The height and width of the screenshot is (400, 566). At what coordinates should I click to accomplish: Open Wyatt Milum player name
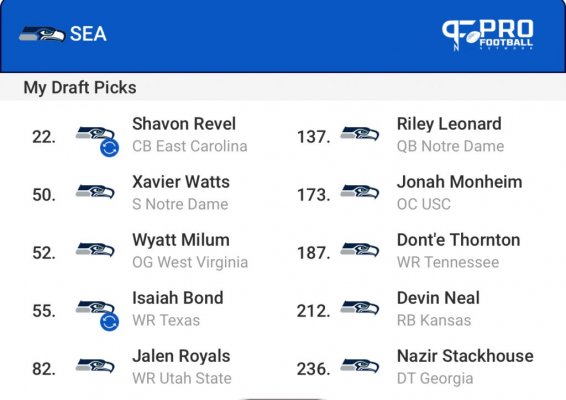click(x=181, y=240)
